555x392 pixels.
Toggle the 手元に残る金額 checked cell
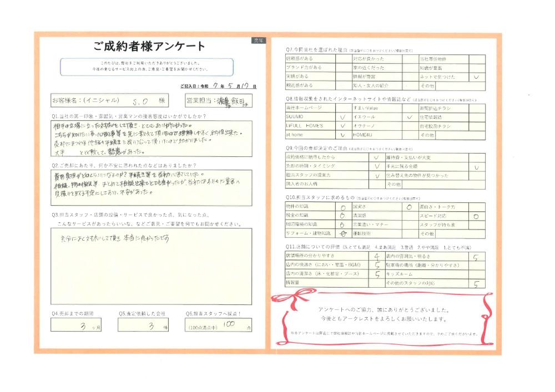(x=477, y=166)
